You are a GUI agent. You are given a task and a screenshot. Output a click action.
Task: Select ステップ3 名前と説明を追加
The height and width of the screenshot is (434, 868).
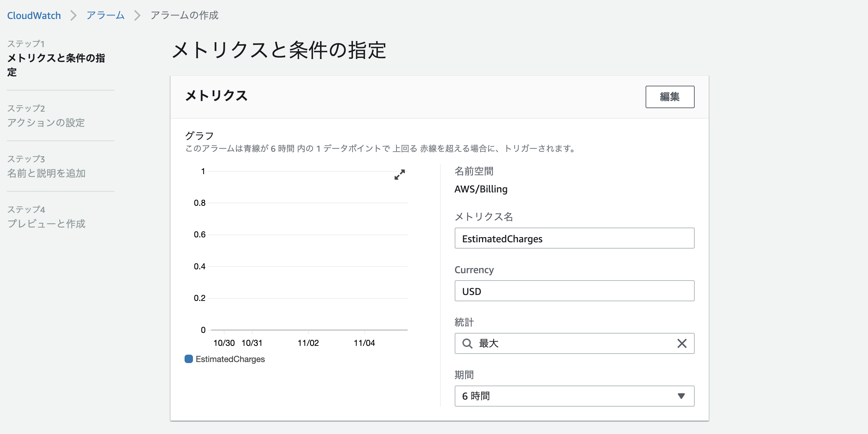point(46,173)
